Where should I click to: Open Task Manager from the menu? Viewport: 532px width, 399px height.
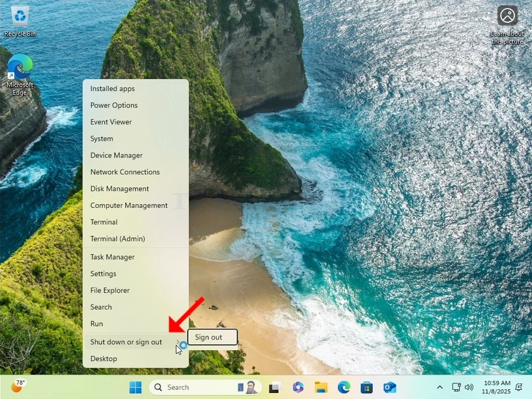135,257
